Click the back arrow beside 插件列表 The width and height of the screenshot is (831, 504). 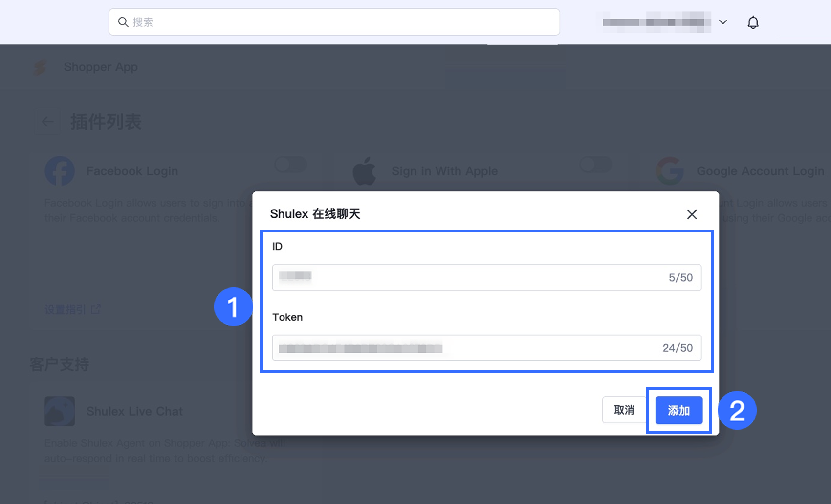pyautogui.click(x=47, y=122)
